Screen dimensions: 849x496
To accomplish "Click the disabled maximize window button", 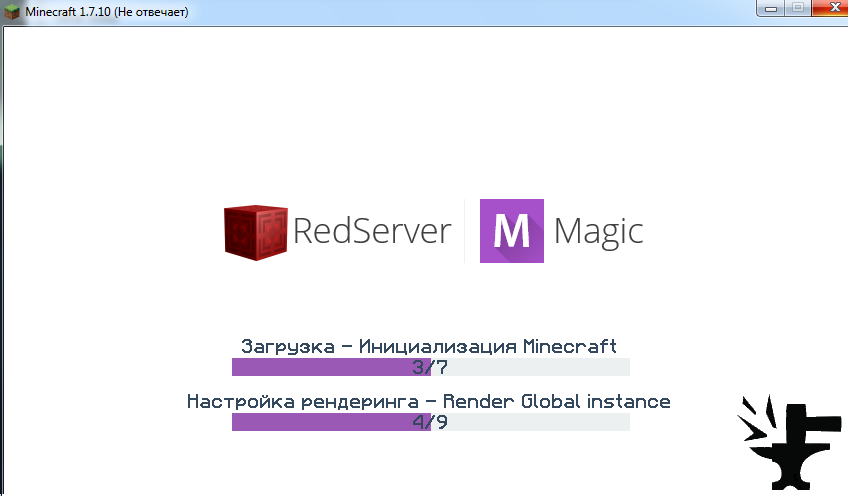I will point(798,8).
